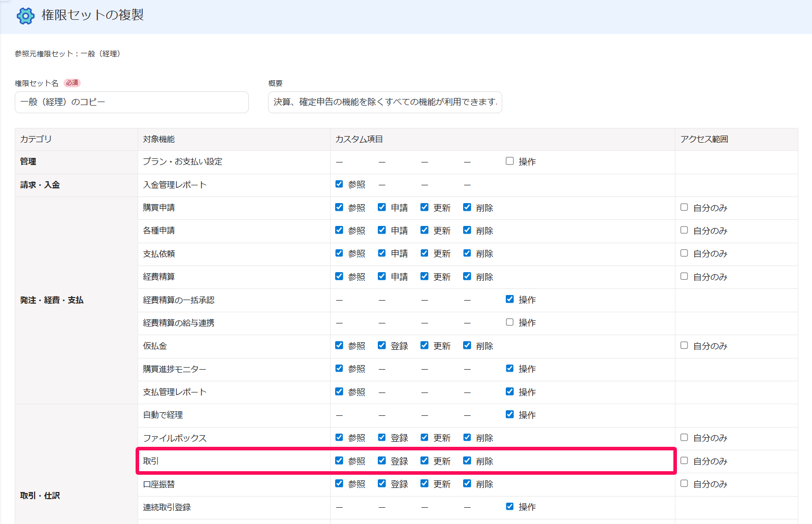Click the 発注・経費・支払 category cell
The width and height of the screenshot is (812, 524).
(76, 300)
